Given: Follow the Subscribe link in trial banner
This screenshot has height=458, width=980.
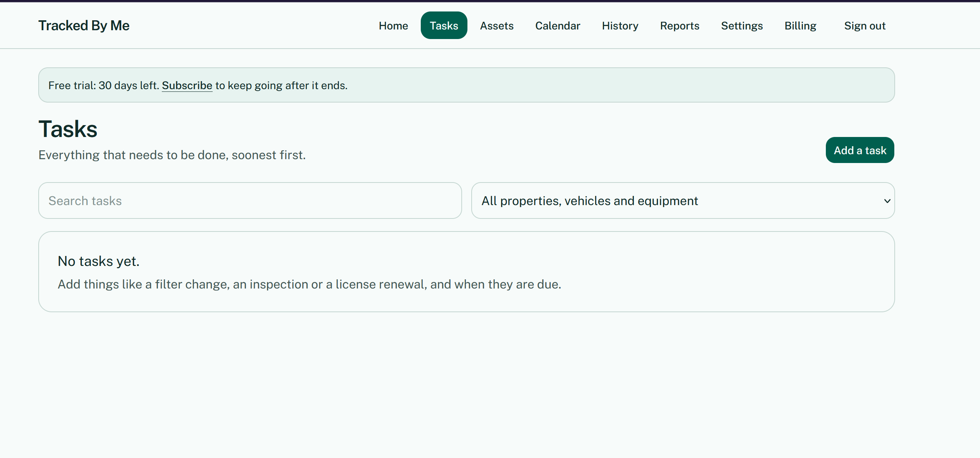Looking at the screenshot, I should [x=187, y=85].
